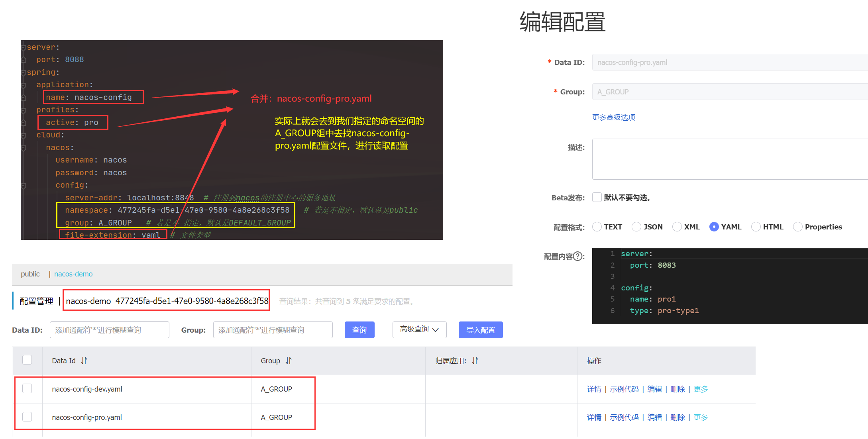
Task: Delete nacos-config-pro.yaml via 删除 link
Action: (x=677, y=417)
